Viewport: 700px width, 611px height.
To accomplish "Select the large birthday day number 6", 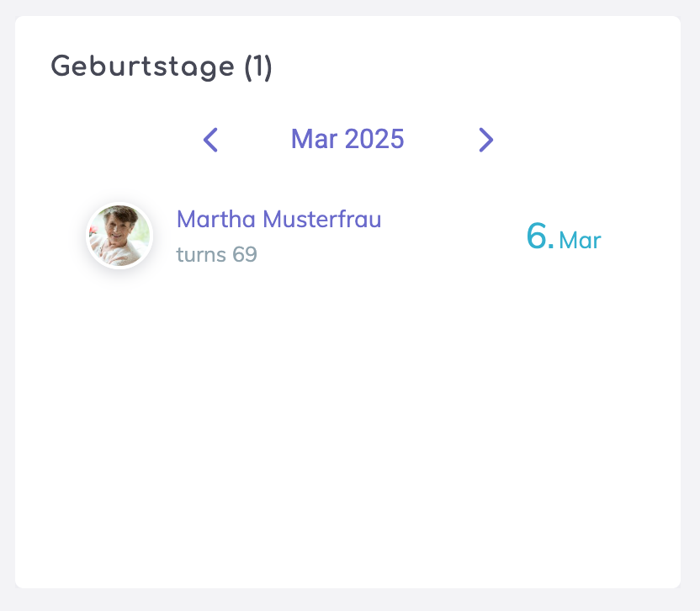I will [538, 236].
